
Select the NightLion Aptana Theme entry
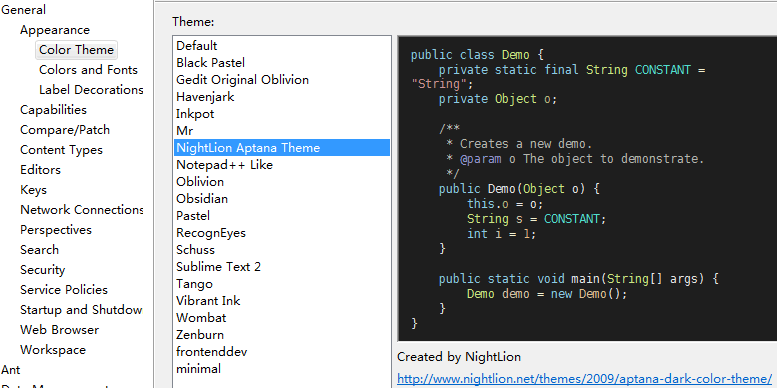click(x=282, y=148)
